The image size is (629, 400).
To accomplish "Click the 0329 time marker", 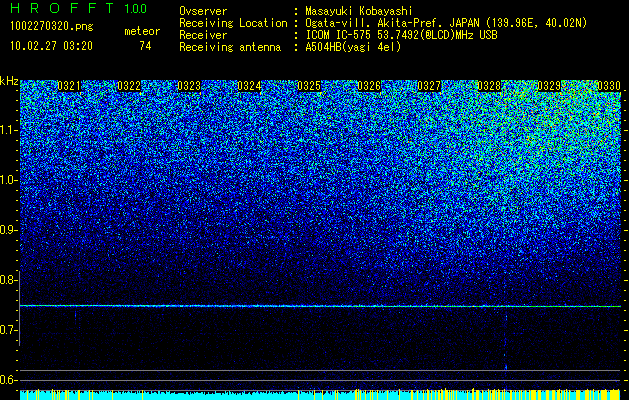I will [x=549, y=86].
